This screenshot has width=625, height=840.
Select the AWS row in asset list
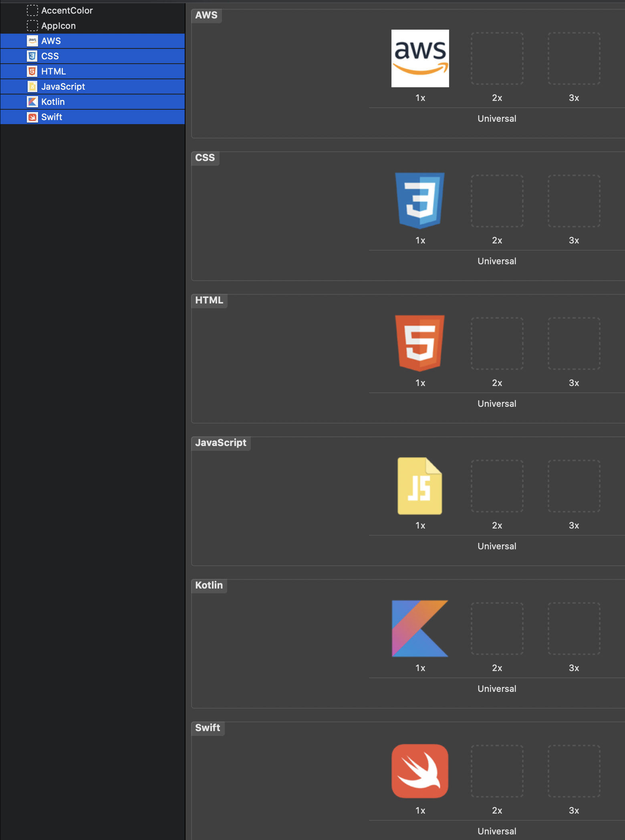tap(93, 41)
